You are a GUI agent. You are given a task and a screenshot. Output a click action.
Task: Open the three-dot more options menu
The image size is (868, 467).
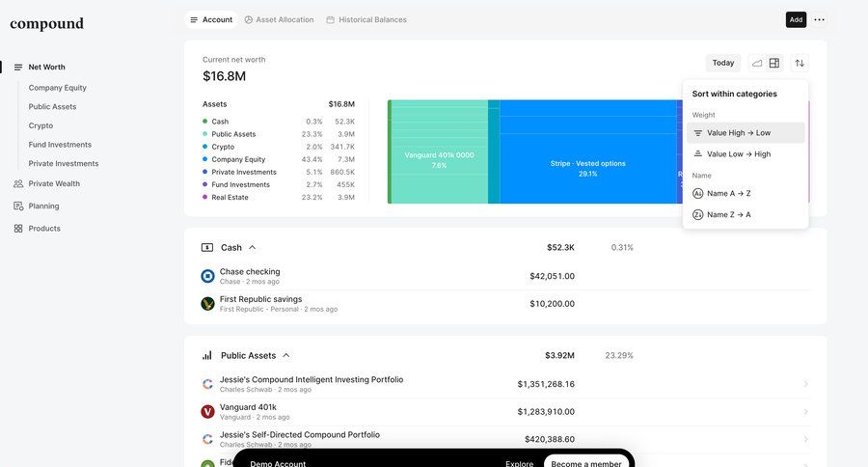[x=819, y=19]
